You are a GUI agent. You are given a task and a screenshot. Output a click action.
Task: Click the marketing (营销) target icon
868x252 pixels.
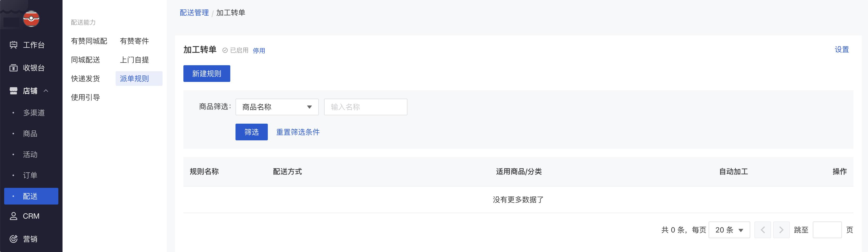(14, 239)
